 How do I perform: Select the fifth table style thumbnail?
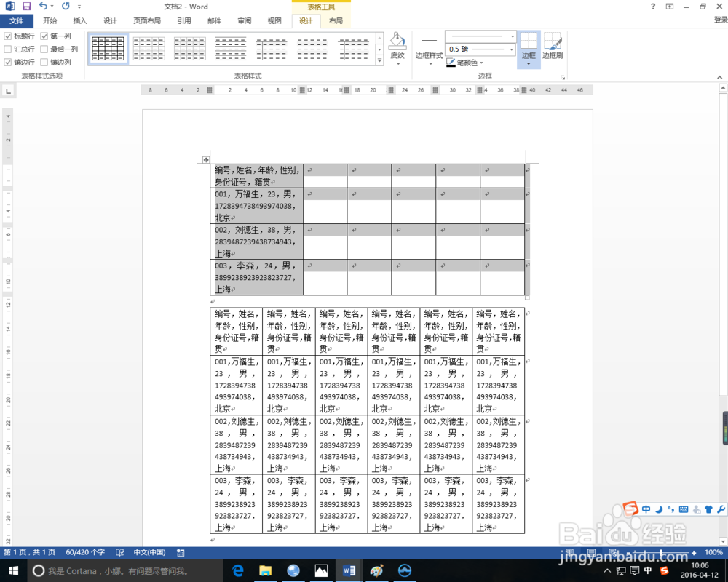click(271, 48)
